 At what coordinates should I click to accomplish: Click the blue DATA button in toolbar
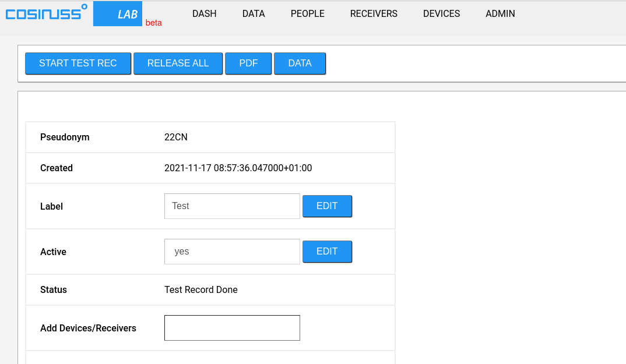click(x=300, y=63)
